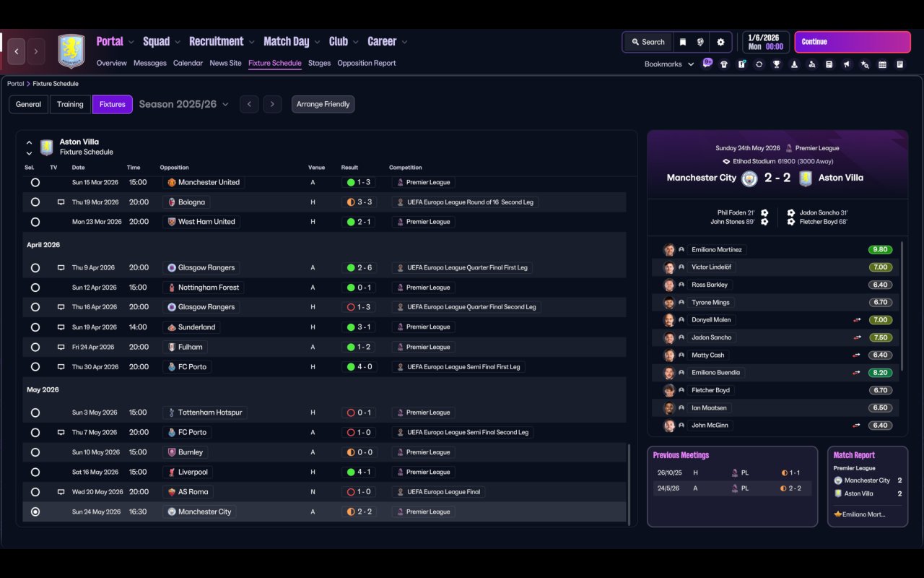Open the Season 2025/26 dropdown
The width and height of the screenshot is (924, 578).
pyautogui.click(x=184, y=104)
